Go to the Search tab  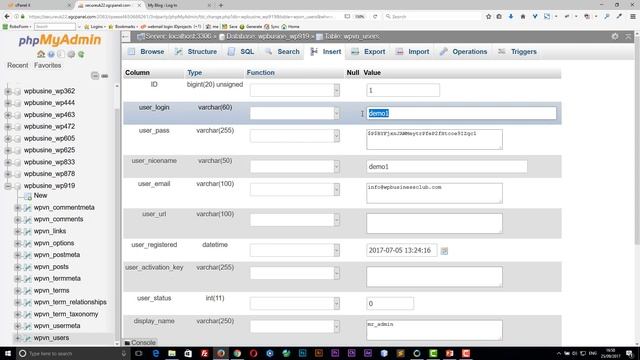282,52
